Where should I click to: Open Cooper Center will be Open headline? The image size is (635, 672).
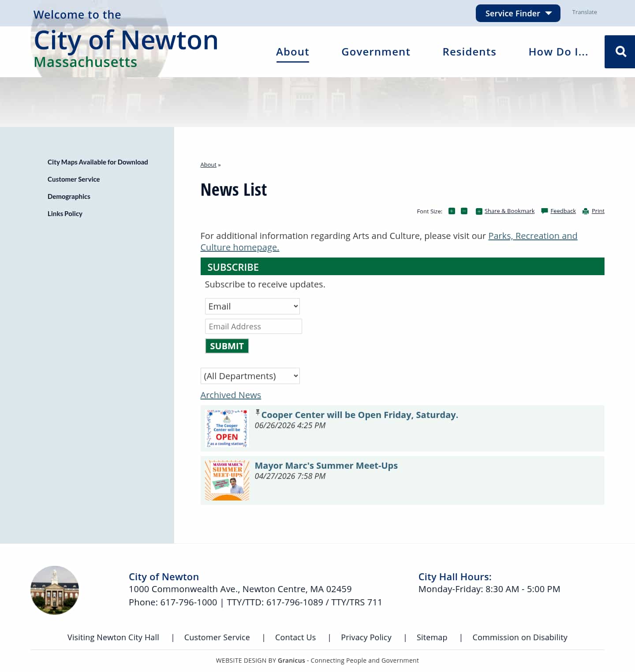[359, 415]
